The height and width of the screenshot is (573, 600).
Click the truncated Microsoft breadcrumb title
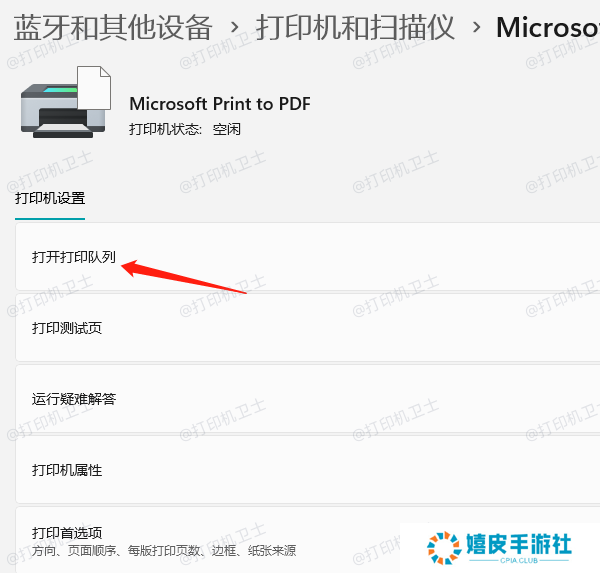(x=548, y=28)
